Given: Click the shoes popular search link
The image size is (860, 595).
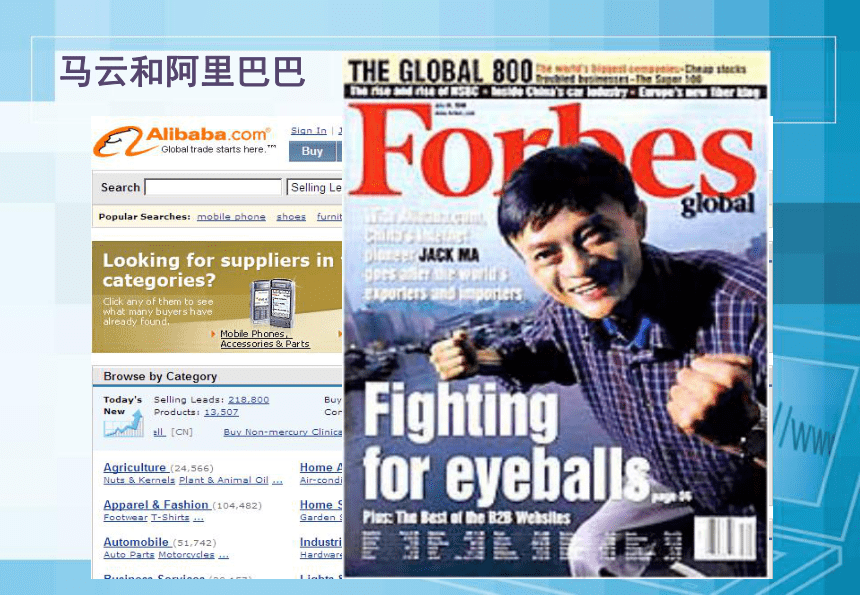Looking at the screenshot, I should 291,217.
